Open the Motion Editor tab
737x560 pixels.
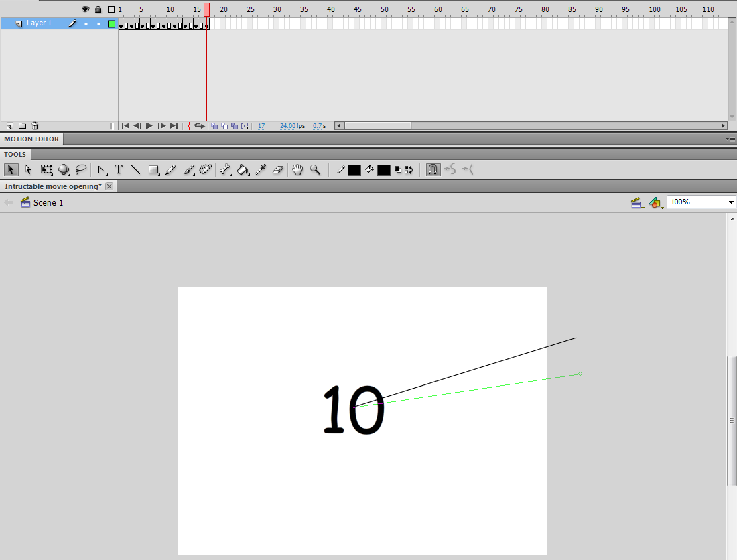point(31,139)
